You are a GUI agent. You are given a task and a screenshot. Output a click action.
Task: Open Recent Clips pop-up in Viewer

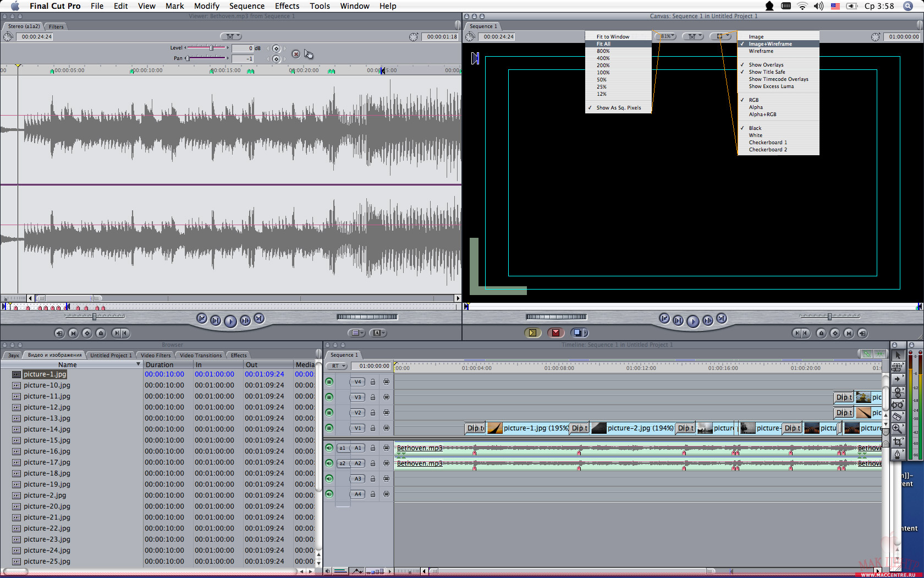pos(356,332)
